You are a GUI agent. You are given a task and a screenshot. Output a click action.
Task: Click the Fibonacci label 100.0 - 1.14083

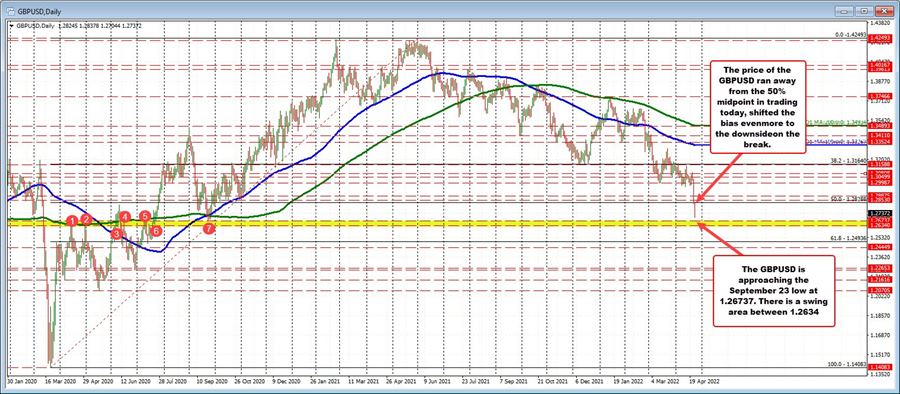[x=847, y=363]
